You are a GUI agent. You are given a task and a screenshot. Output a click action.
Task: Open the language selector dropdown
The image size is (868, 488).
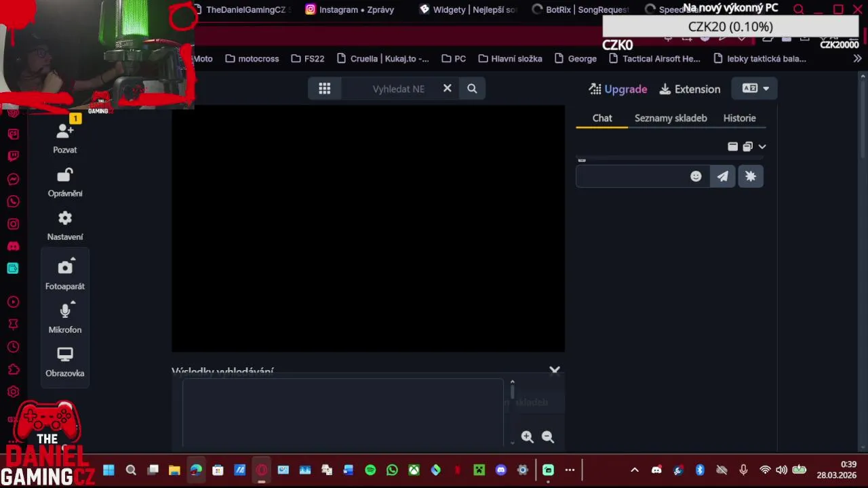pos(755,89)
